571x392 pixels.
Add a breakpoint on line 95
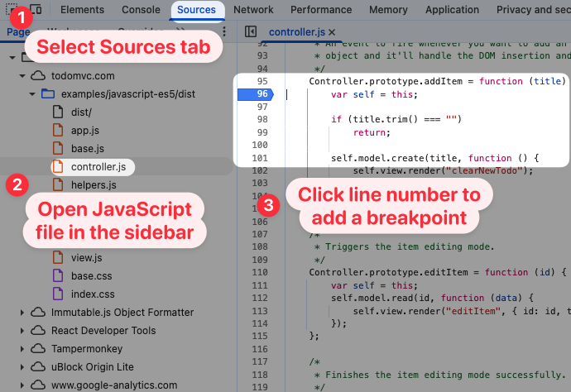click(x=262, y=81)
